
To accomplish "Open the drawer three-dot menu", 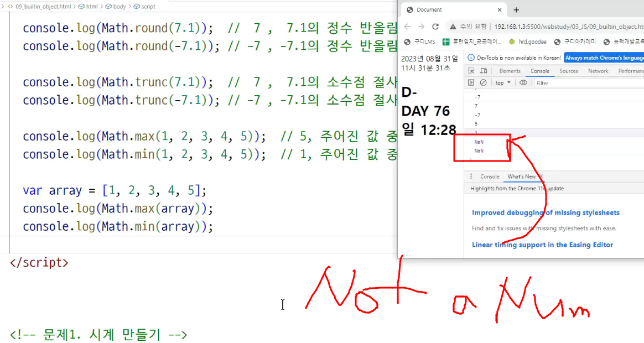I will click(471, 176).
